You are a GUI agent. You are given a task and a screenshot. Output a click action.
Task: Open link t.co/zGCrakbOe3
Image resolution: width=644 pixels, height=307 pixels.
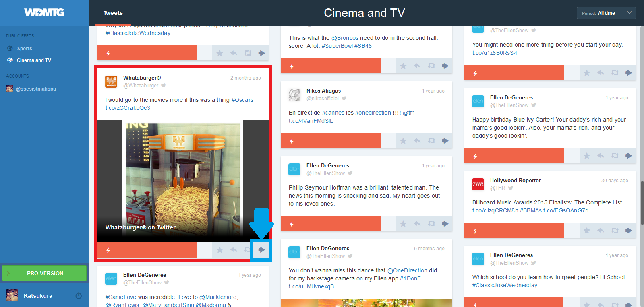click(x=128, y=108)
